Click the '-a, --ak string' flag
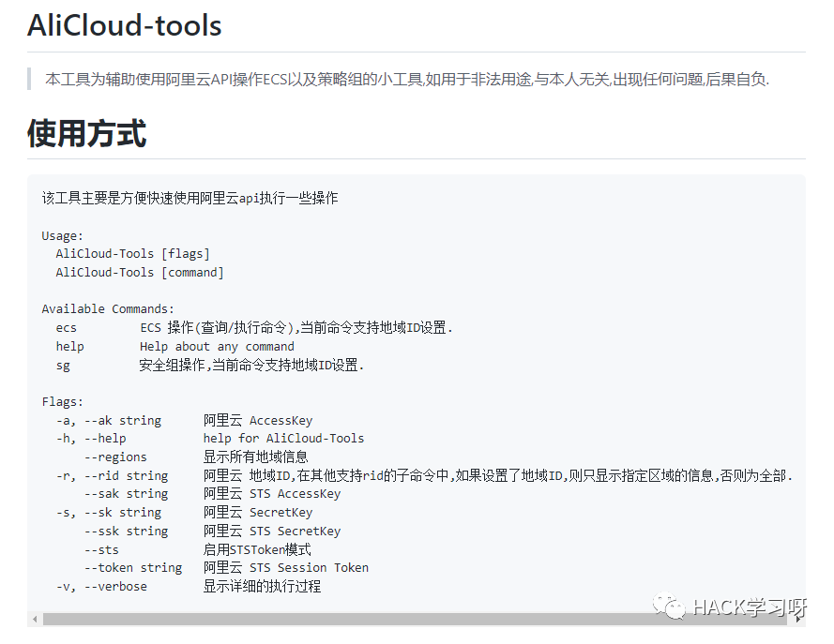Screen dimensions: 834x644 point(109,421)
